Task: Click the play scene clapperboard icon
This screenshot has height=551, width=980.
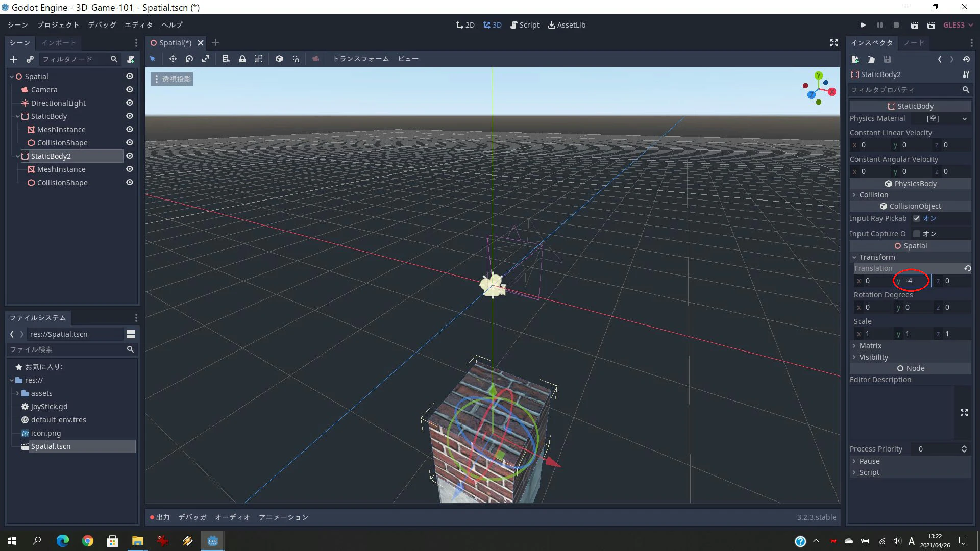Action: (915, 25)
